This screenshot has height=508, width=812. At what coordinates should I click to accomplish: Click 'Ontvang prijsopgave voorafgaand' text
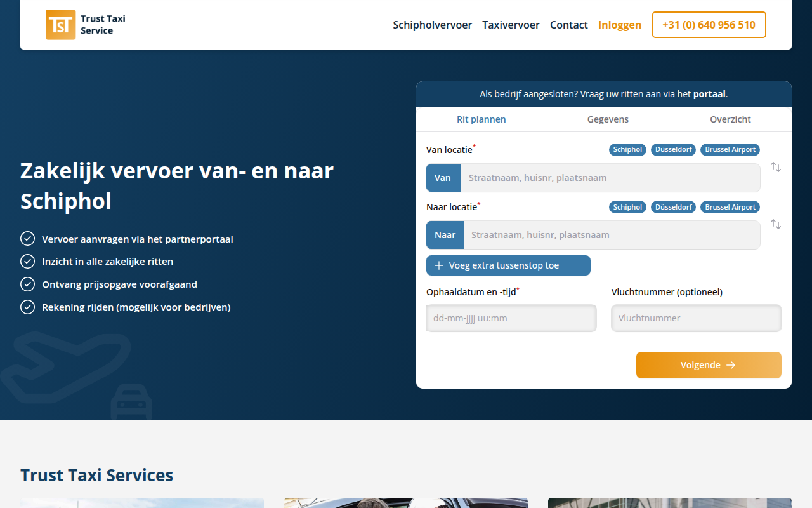click(x=119, y=284)
